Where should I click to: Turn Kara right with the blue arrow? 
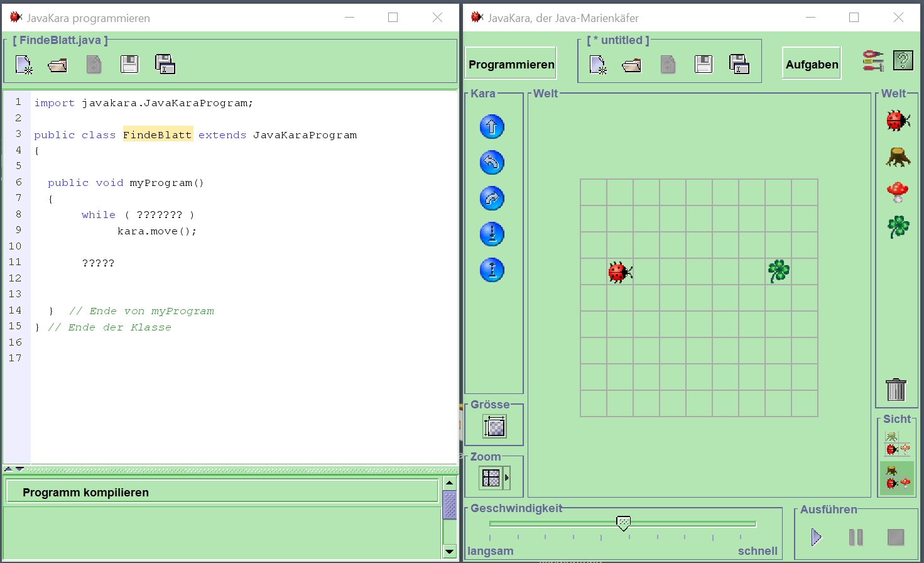point(492,199)
